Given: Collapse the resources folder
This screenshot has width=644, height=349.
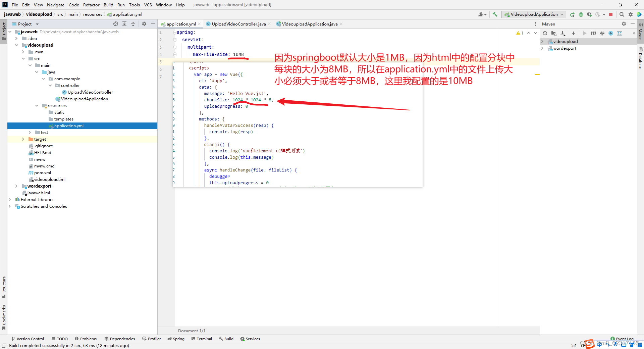Looking at the screenshot, I should [x=37, y=105].
